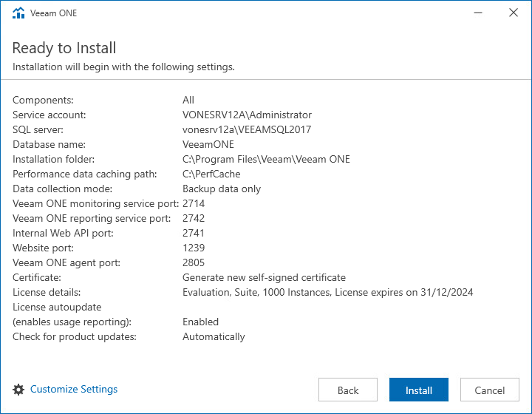Click the 'License autoupdate' label
This screenshot has height=414, width=532.
[x=57, y=307]
